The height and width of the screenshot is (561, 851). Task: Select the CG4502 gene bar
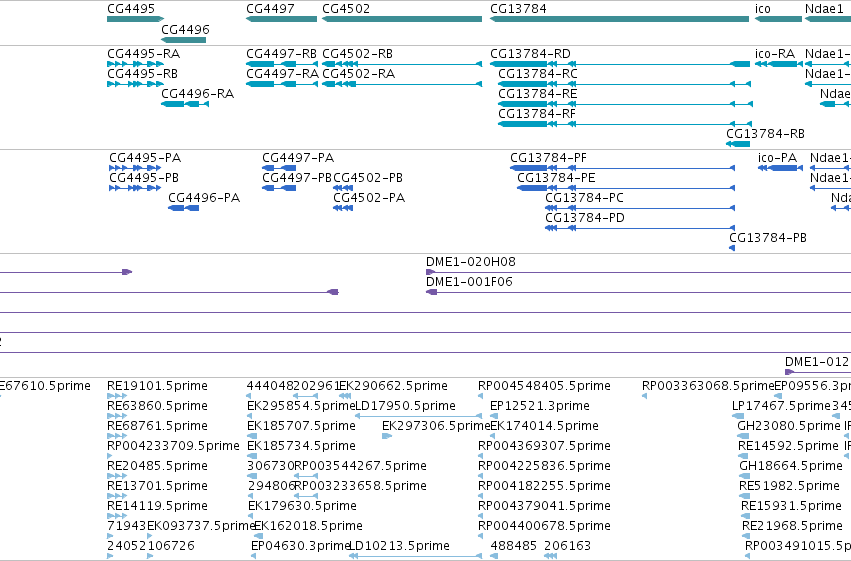coord(402,19)
